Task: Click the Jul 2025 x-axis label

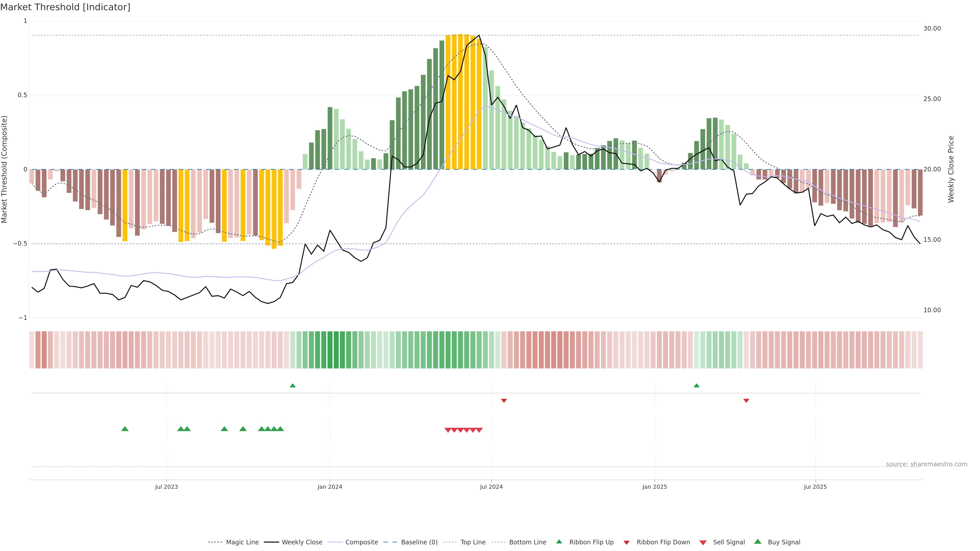Action: [x=815, y=487]
